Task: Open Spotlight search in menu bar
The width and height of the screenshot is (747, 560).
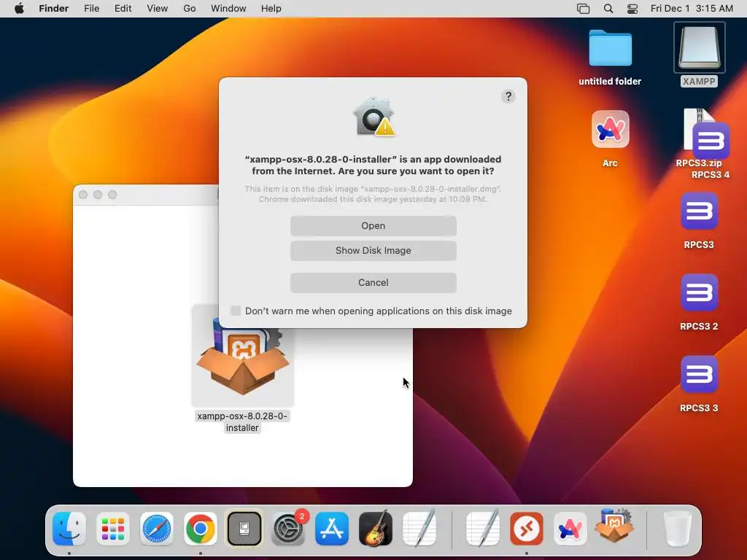Action: pos(608,9)
